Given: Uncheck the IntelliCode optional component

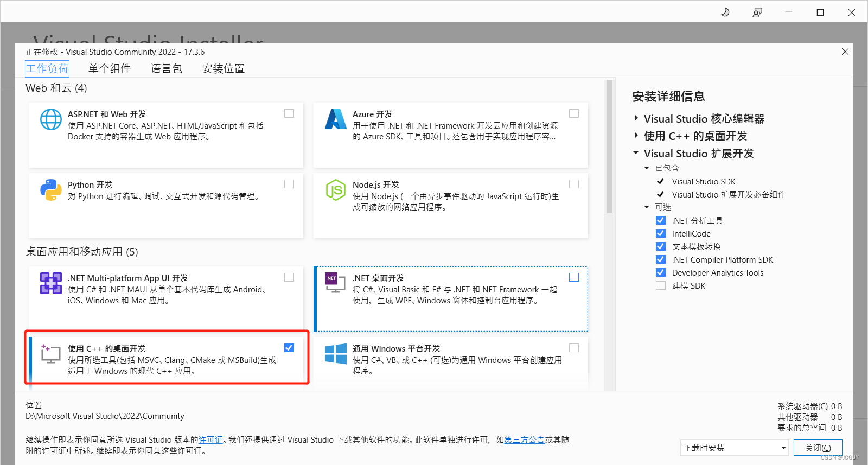Looking at the screenshot, I should [661, 233].
